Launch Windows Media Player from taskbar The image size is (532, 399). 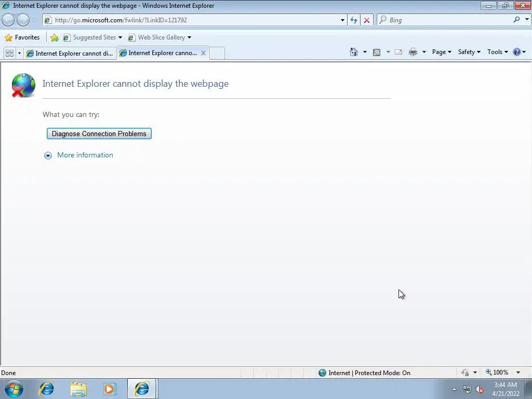click(x=109, y=389)
